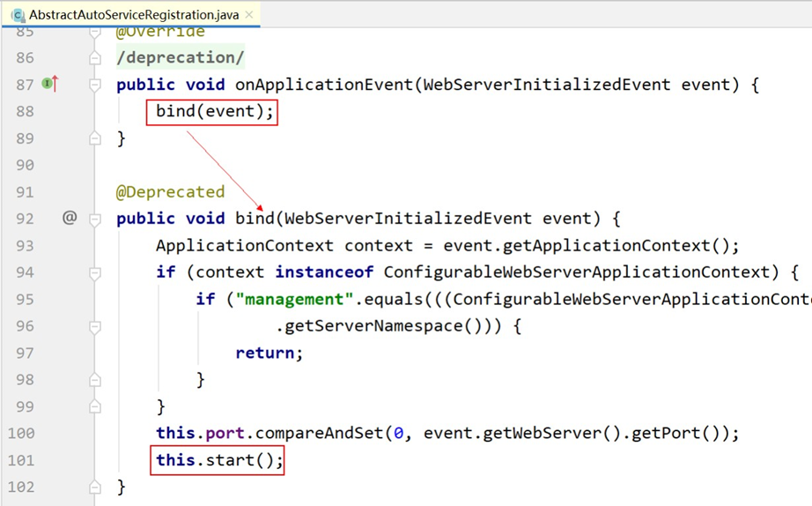Click the bind(event); call on line 88
This screenshot has width=812, height=506.
coord(214,111)
